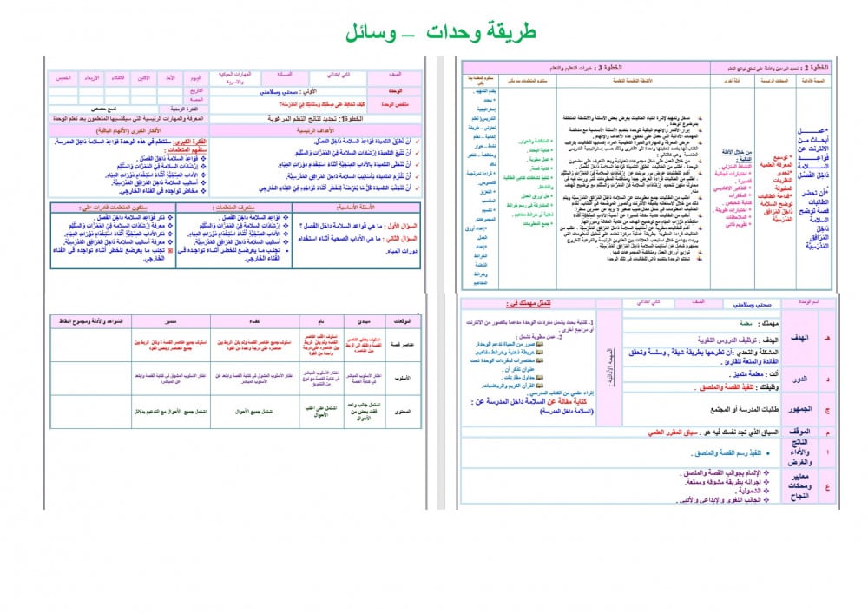Click the 'الأفكار الكبرى' section header

click(128, 129)
